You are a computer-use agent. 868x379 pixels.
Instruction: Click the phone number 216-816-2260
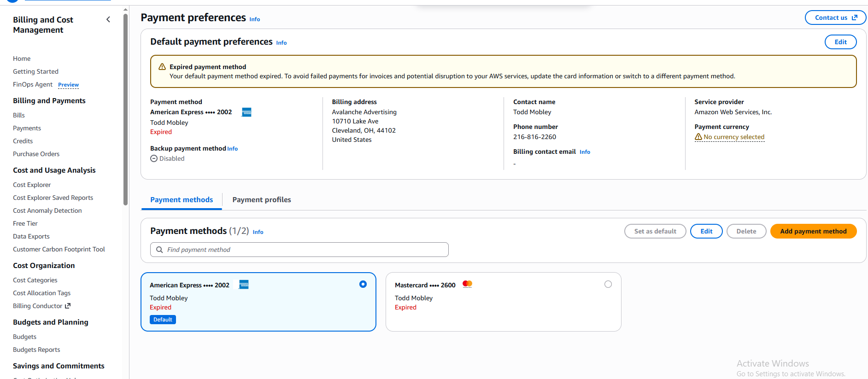534,137
